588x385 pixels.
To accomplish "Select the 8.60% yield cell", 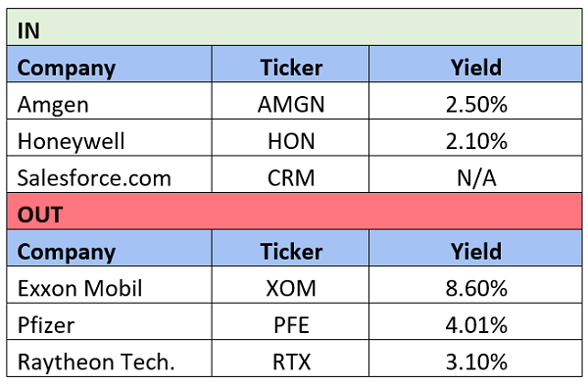I will 475,285.
